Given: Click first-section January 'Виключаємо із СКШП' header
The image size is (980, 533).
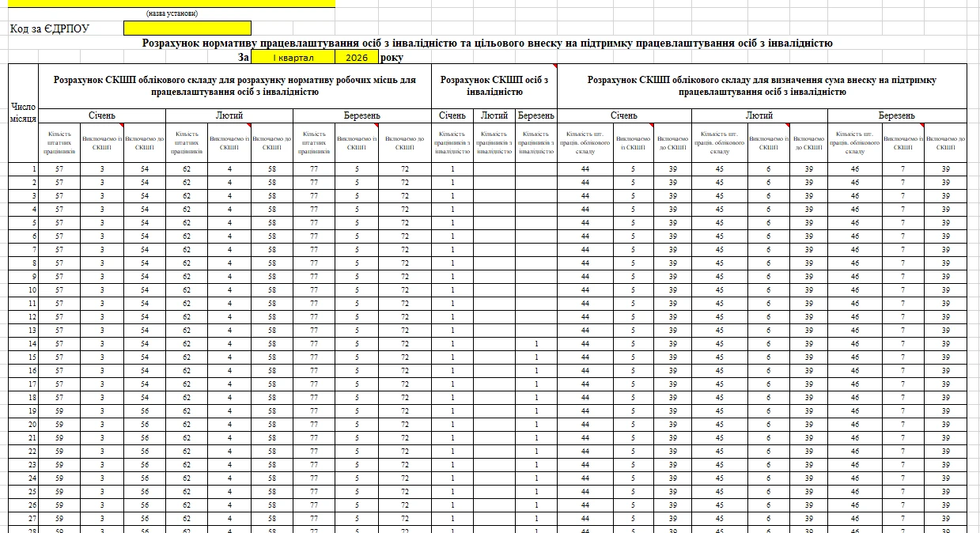Looking at the screenshot, I should pyautogui.click(x=102, y=142).
